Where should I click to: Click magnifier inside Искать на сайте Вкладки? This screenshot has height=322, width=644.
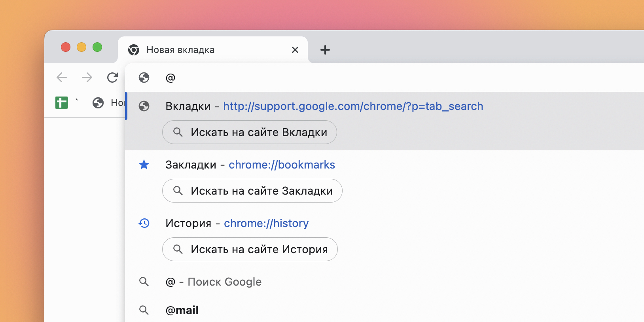(178, 132)
